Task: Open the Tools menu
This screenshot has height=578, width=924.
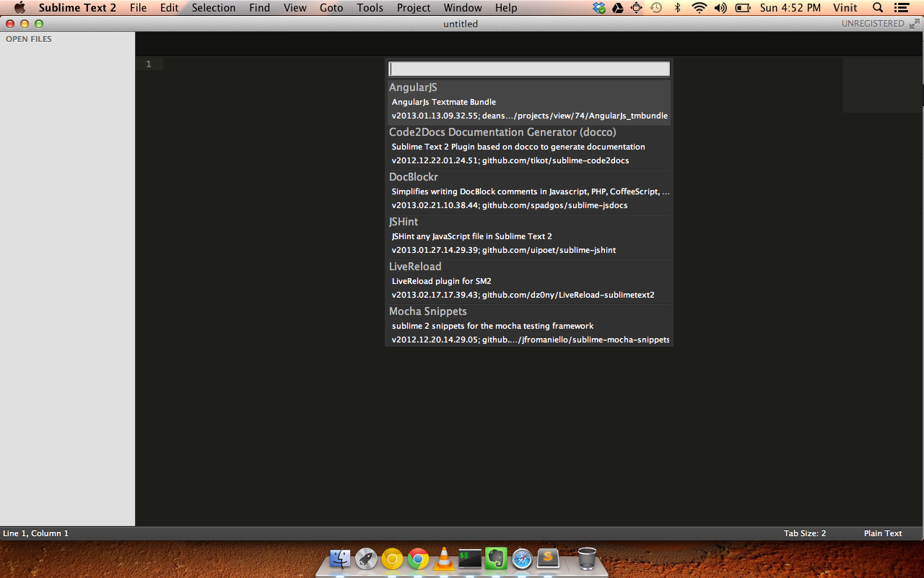Action: pos(370,8)
